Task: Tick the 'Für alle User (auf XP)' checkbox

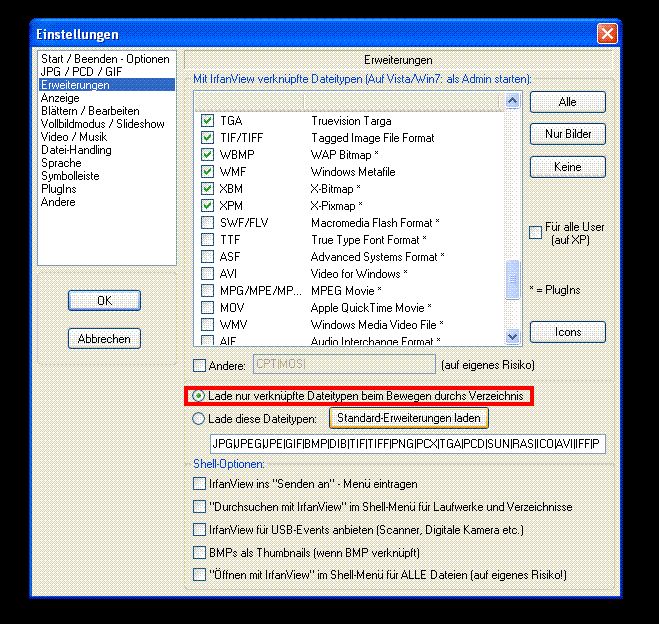Action: click(x=535, y=232)
